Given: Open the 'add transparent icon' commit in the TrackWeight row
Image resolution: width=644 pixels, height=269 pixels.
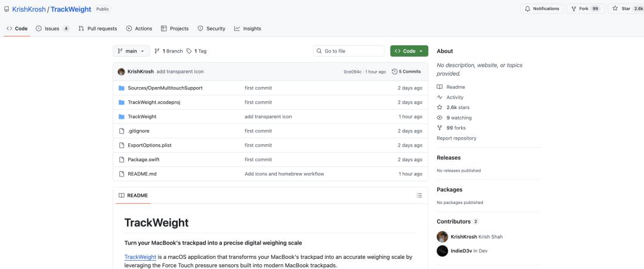Looking at the screenshot, I should tap(268, 117).
